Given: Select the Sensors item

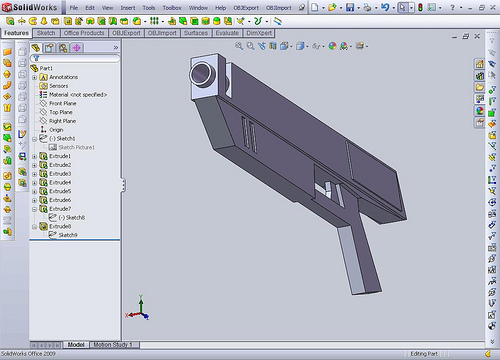Looking at the screenshot, I should coord(54,86).
